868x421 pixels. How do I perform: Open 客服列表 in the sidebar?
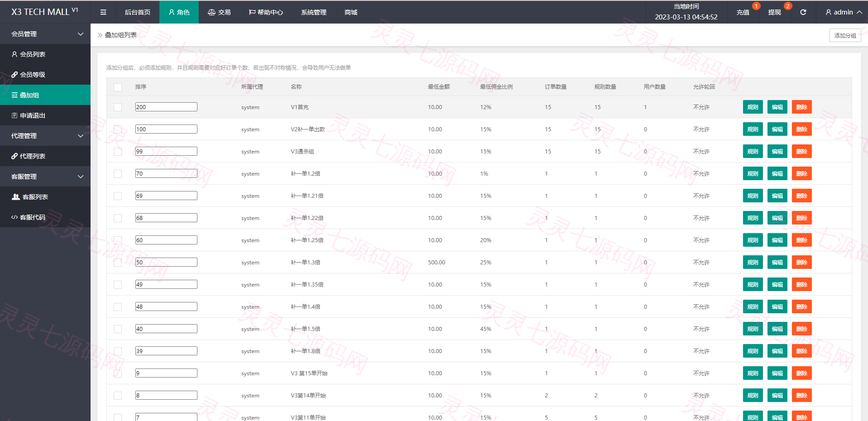click(45, 197)
